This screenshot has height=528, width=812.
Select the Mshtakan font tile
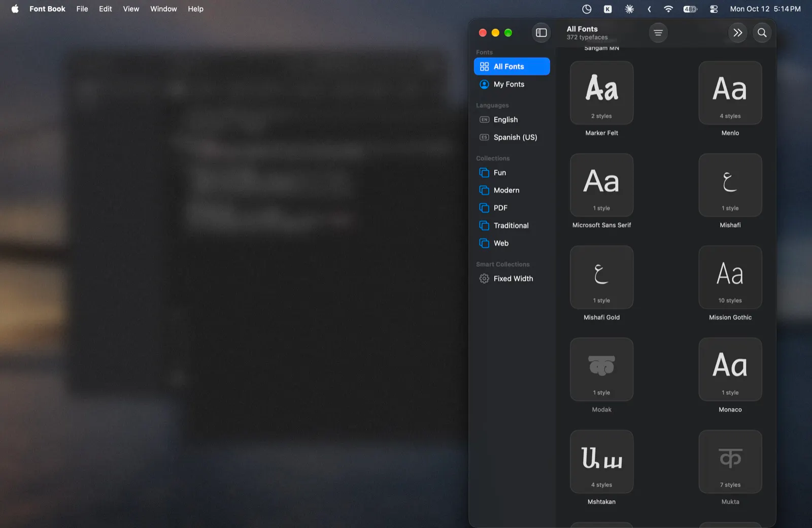point(602,462)
